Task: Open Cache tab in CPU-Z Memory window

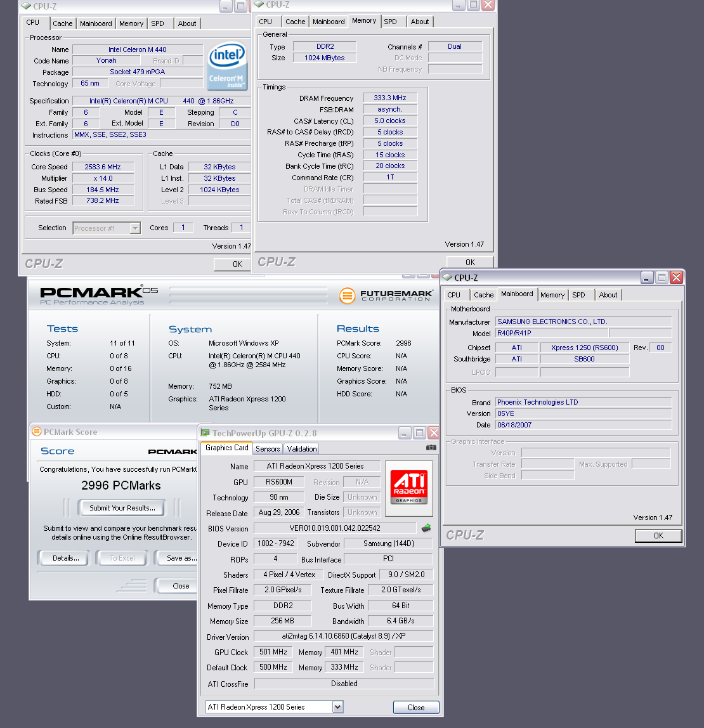Action: tap(296, 22)
